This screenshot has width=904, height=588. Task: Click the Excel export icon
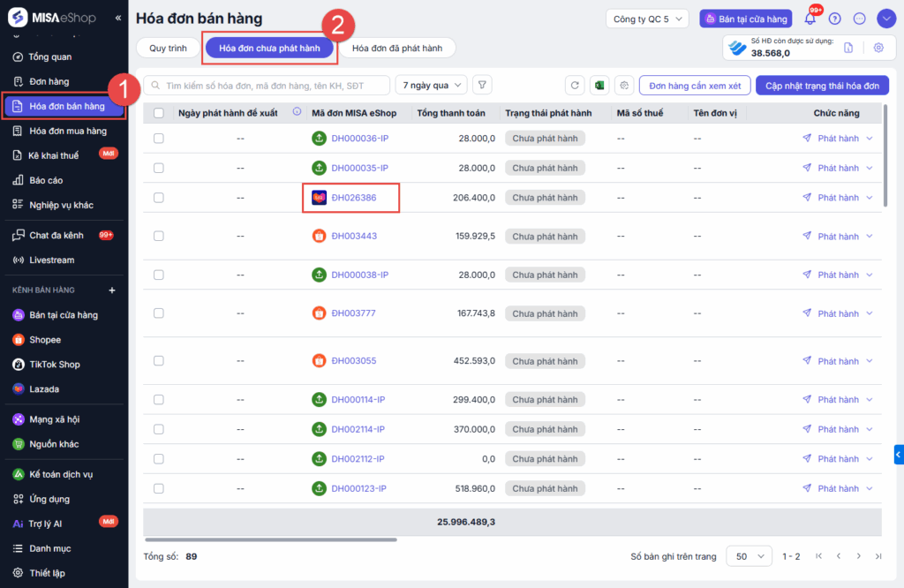(x=599, y=86)
